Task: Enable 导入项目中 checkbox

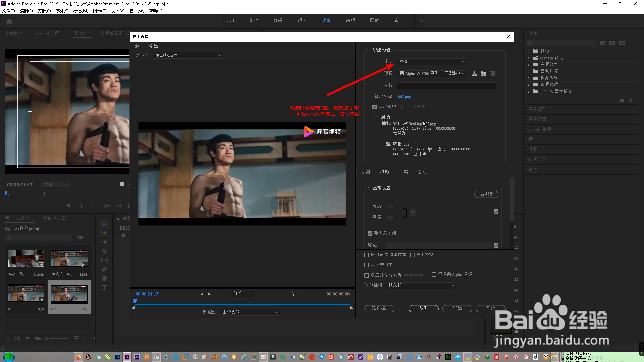Action: pos(367,265)
